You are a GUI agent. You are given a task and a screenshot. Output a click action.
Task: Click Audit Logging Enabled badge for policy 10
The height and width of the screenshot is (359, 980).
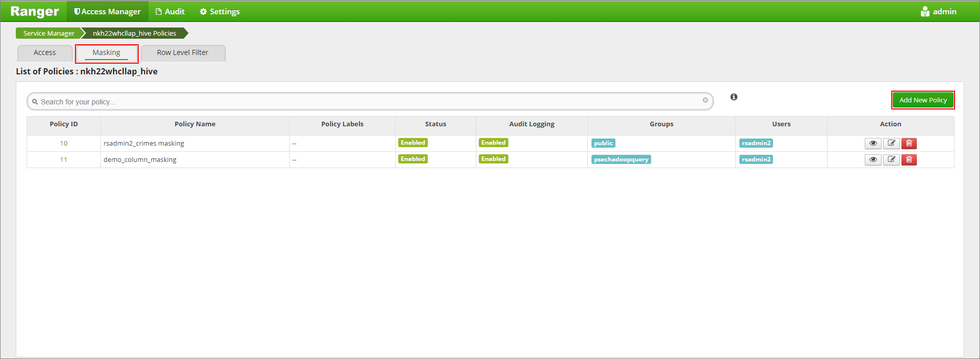[494, 143]
